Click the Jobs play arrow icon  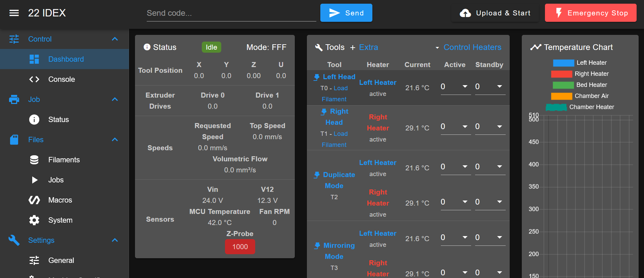click(34, 180)
